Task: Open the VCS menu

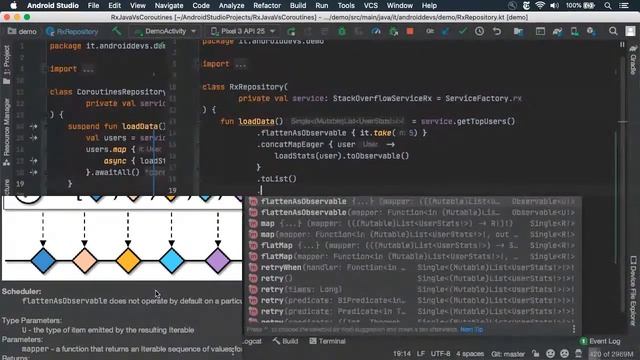Action: pos(371,6)
